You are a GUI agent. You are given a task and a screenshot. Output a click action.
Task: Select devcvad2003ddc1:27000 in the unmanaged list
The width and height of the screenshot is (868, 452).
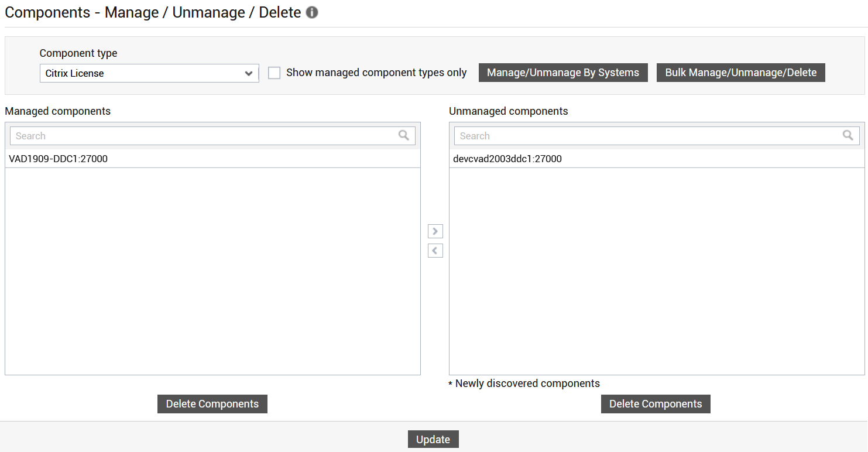[657, 159]
